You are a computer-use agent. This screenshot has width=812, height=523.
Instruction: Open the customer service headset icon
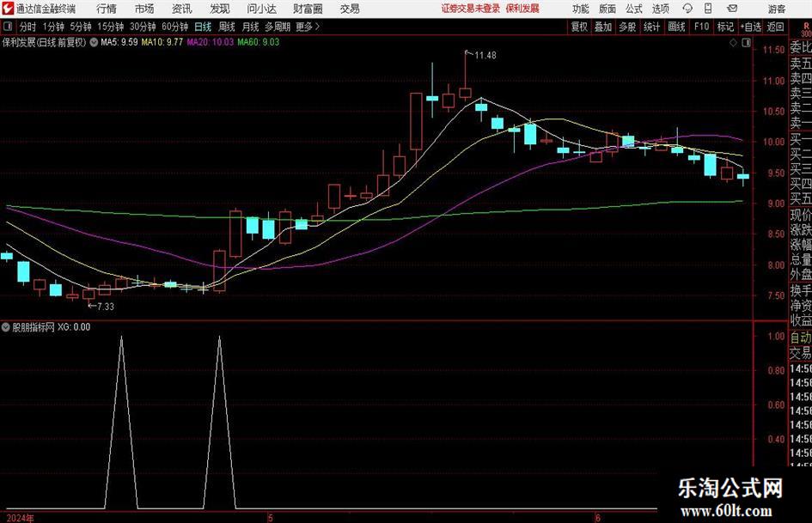pos(687,9)
